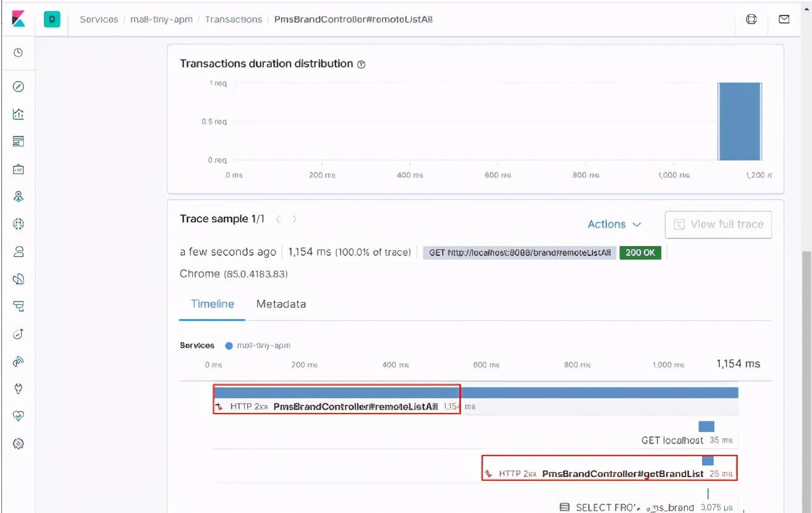The height and width of the screenshot is (513, 812).
Task: Open Management gear icon in sidebar
Action: [x=18, y=444]
